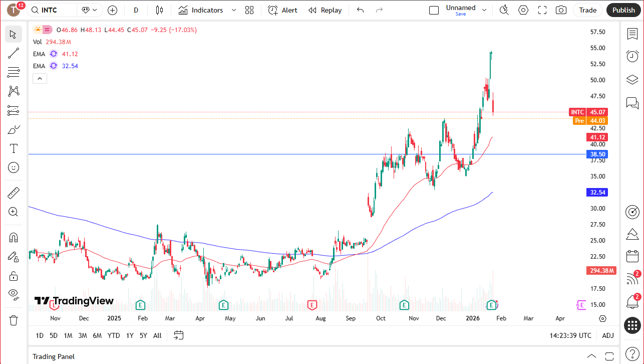Select the Text annotation tool

point(14,148)
